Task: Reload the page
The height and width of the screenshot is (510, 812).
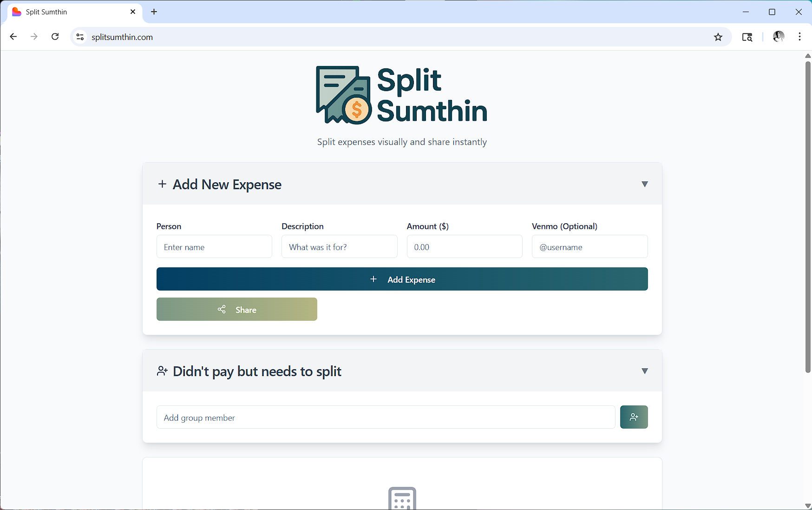Action: [55, 37]
